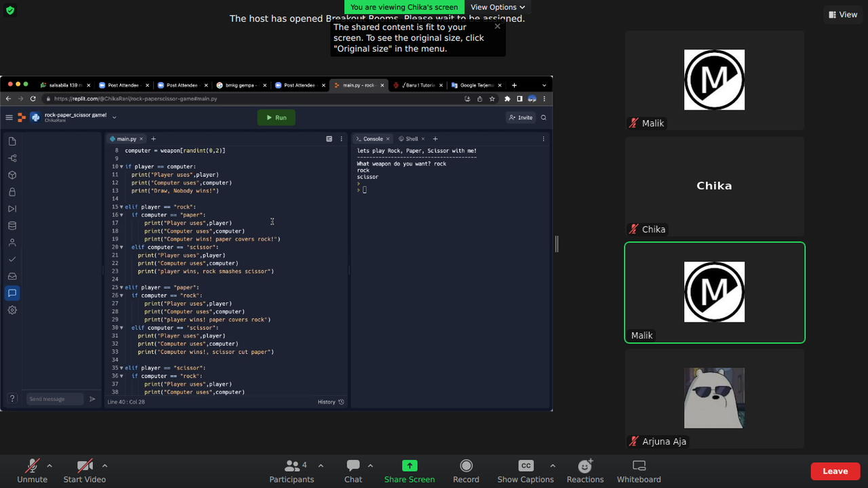Expand the rock-paper_scissor_game project name dropdown

(113, 116)
